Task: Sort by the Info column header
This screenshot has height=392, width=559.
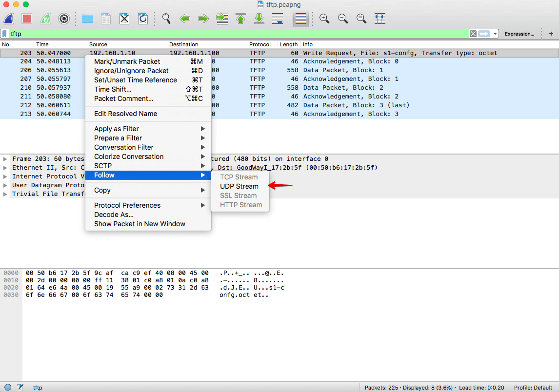Action: pyautogui.click(x=430, y=44)
